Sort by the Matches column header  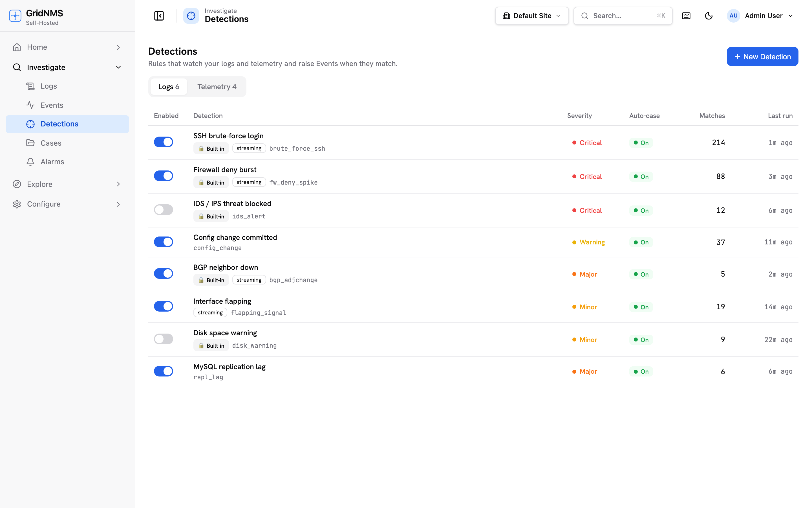tap(712, 116)
